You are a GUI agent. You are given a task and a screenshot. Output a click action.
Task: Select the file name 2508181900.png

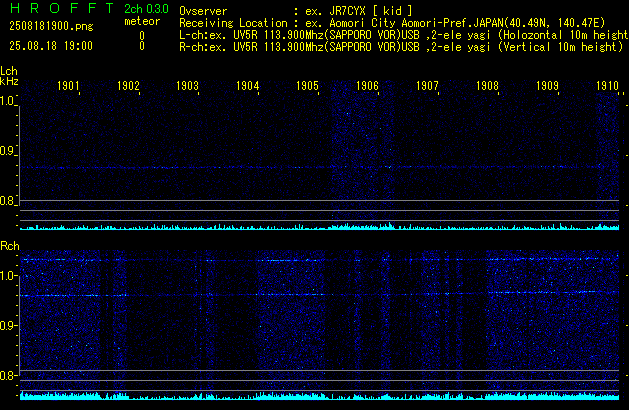[x=51, y=26]
